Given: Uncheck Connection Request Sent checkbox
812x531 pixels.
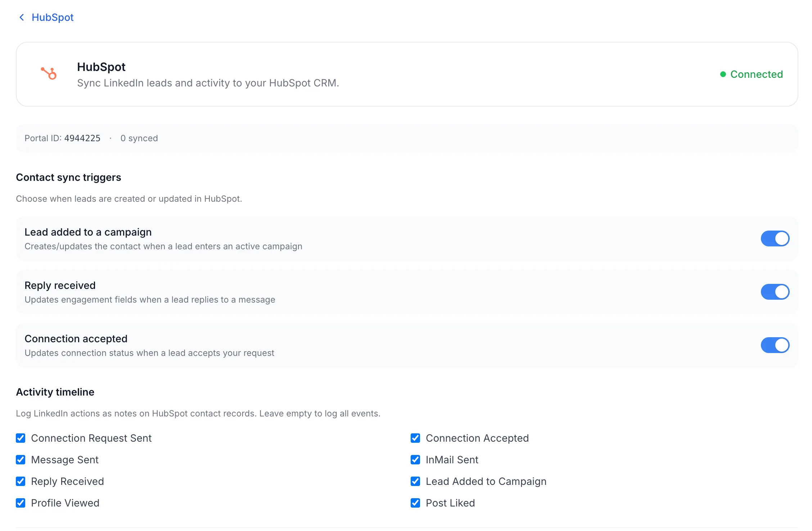Looking at the screenshot, I should point(21,438).
